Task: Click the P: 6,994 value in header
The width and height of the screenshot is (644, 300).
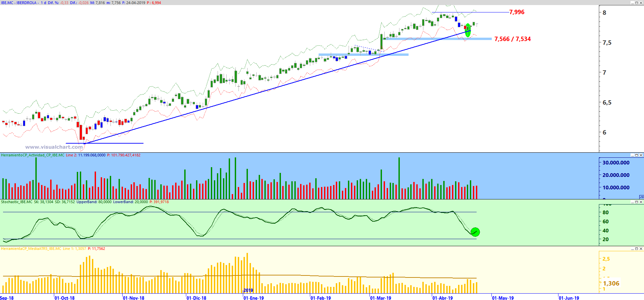Action: (x=154, y=3)
